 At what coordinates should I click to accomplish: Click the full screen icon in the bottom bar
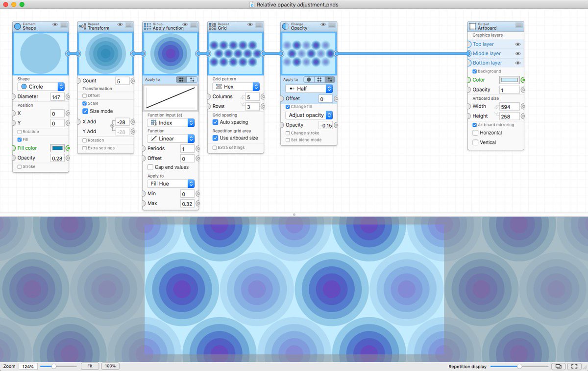574,366
